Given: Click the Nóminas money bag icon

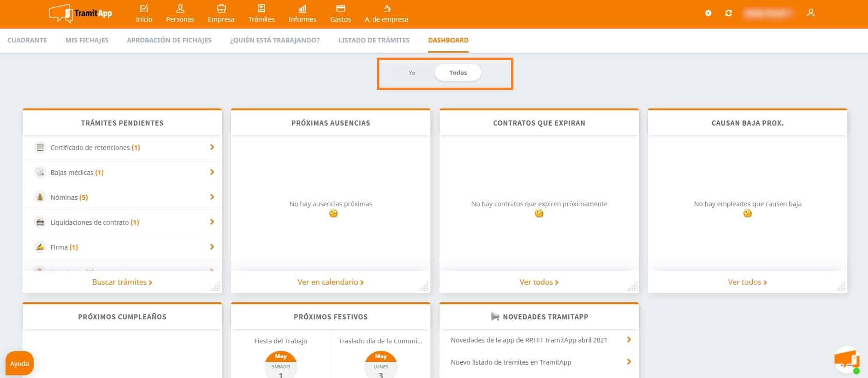Looking at the screenshot, I should pos(40,197).
